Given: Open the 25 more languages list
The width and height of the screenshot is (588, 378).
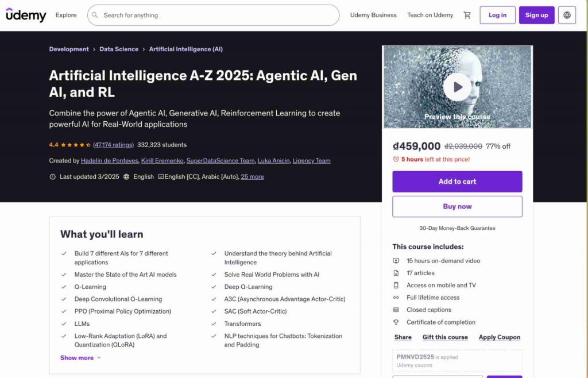Looking at the screenshot, I should tap(252, 177).
